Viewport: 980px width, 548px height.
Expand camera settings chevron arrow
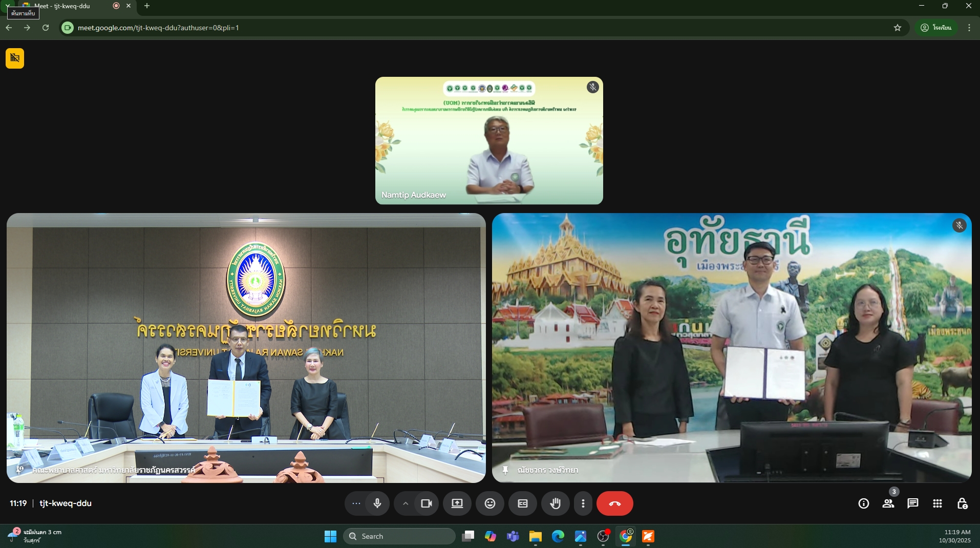click(406, 503)
